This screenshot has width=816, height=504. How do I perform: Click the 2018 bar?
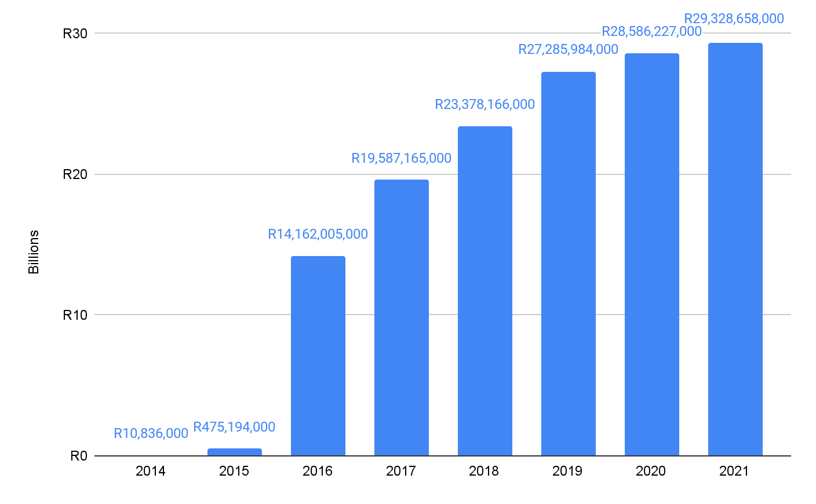point(485,291)
